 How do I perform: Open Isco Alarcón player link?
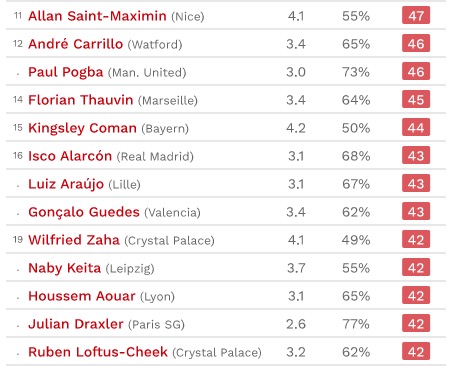(x=70, y=156)
